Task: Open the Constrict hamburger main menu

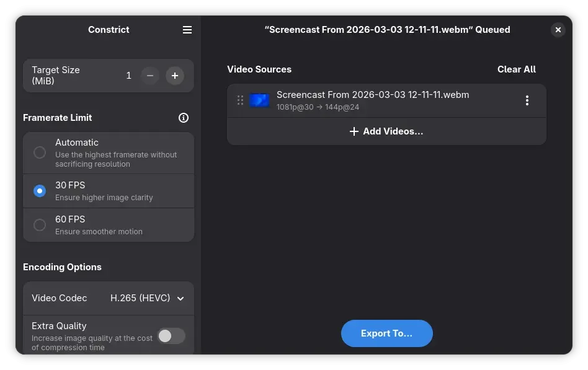Action: pyautogui.click(x=187, y=30)
